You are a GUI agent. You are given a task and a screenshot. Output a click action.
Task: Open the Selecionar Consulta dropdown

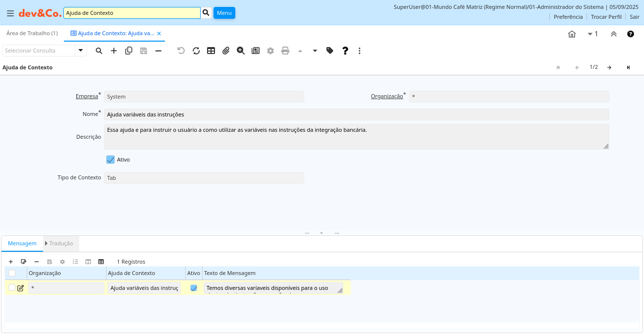(81, 51)
